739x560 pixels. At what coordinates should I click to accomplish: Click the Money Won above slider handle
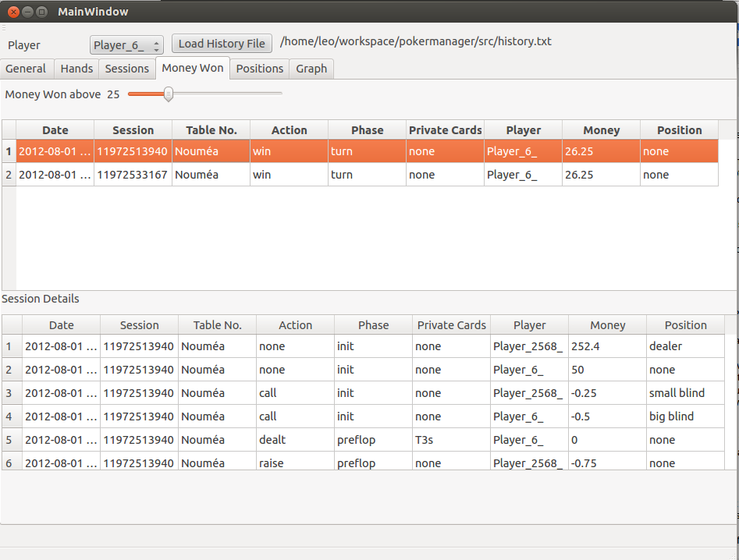169,94
